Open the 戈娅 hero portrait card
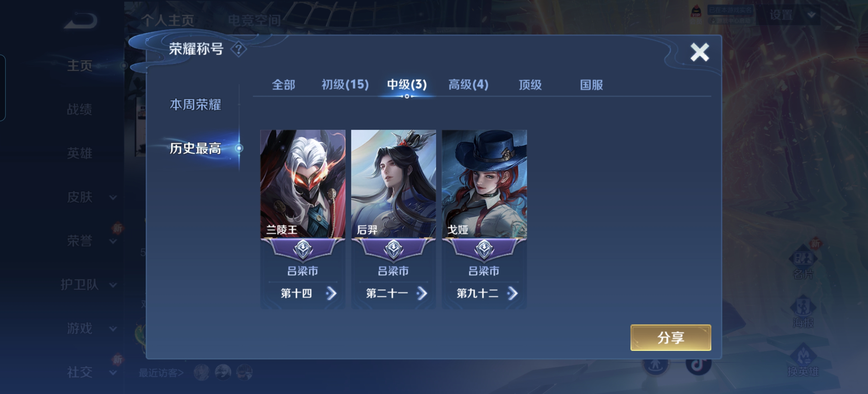The height and width of the screenshot is (394, 868). pyautogui.click(x=484, y=184)
